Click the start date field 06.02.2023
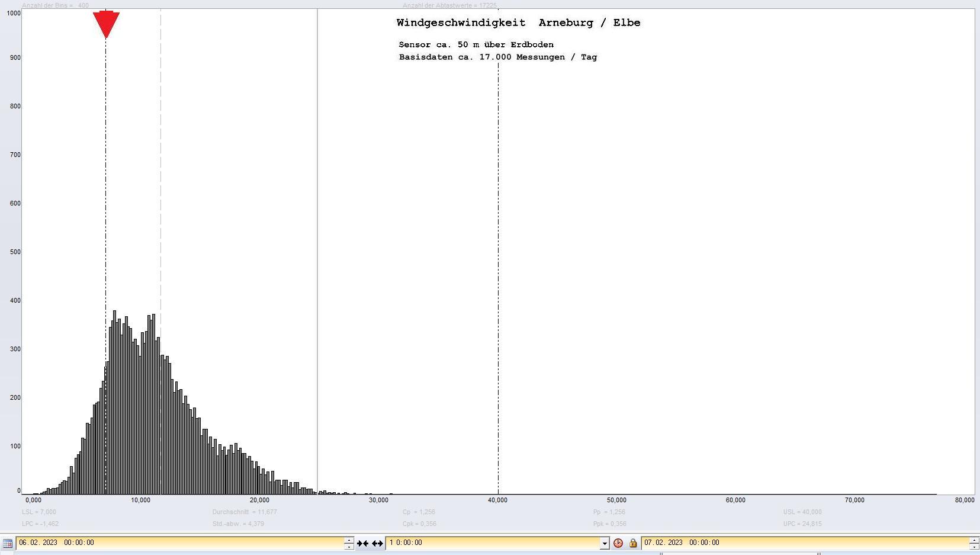Screen dimensions: 980x555 178,543
